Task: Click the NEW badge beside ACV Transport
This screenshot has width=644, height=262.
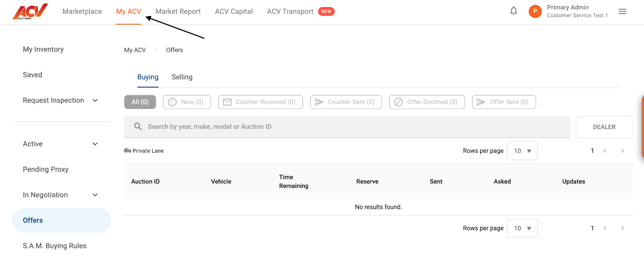Action: (x=326, y=11)
